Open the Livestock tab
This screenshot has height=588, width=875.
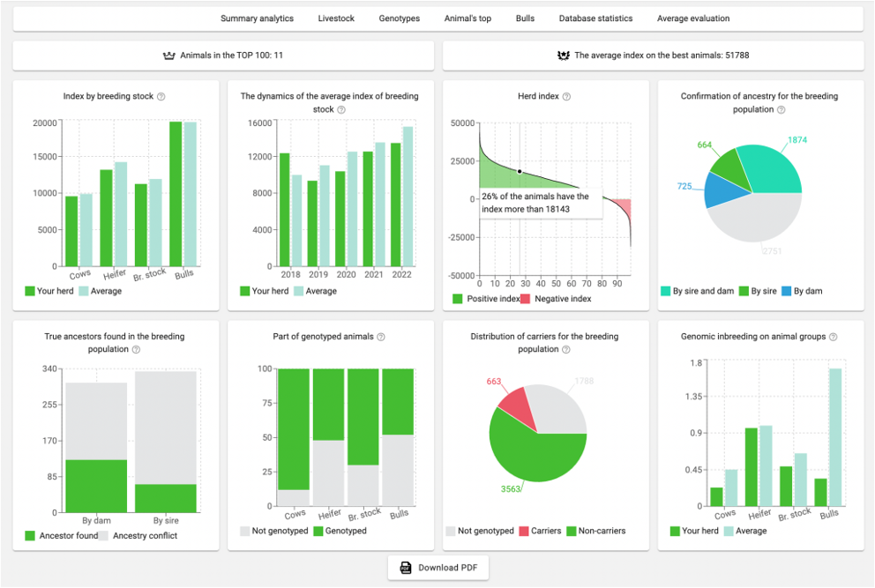tap(336, 19)
